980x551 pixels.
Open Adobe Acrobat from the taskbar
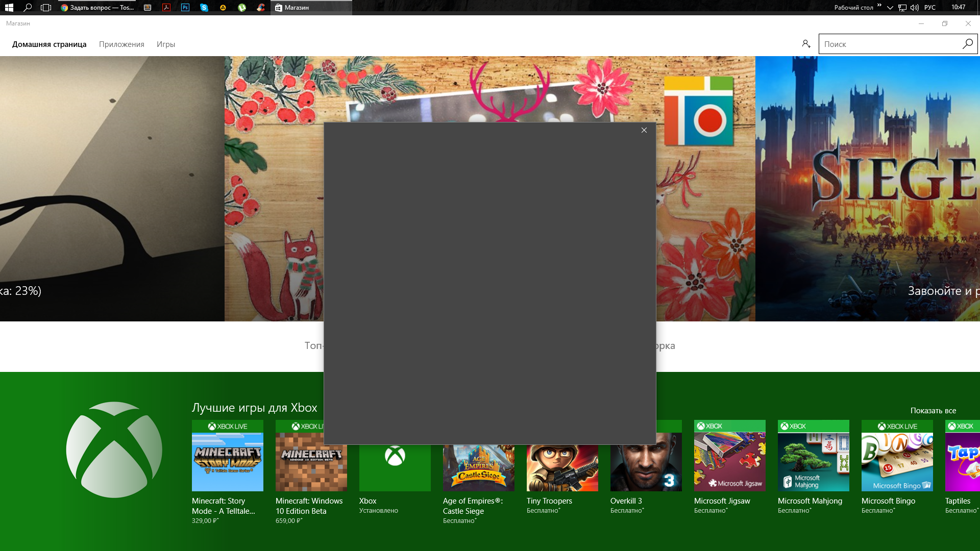tap(166, 8)
